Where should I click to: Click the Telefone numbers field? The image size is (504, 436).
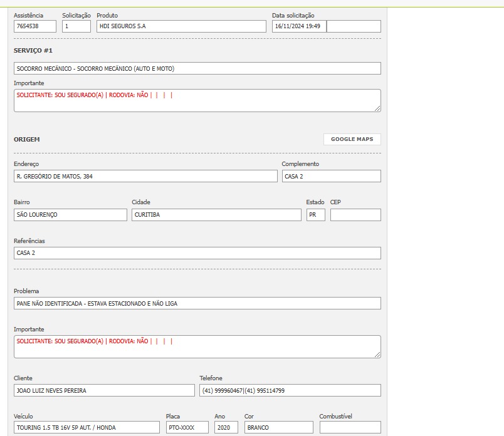[x=290, y=390]
